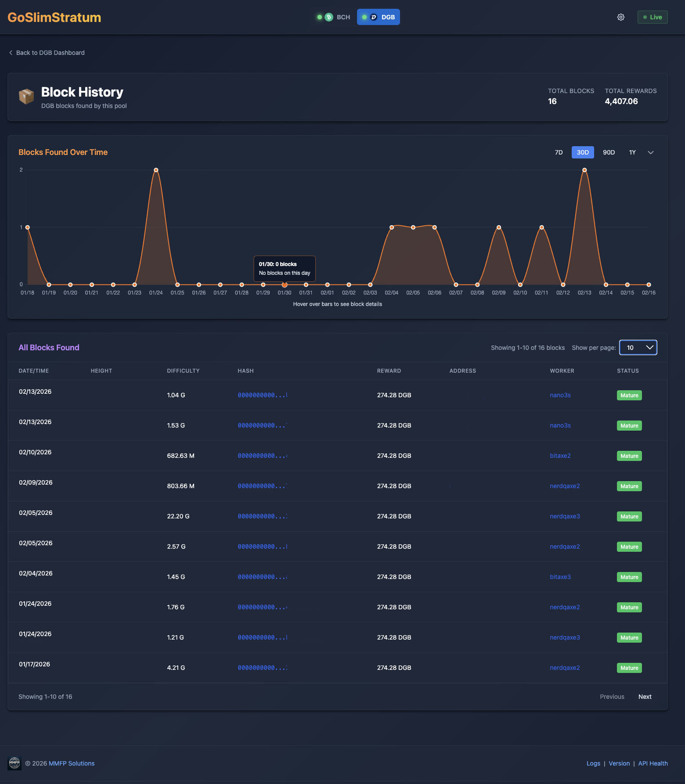Click the WORKER column header
The height and width of the screenshot is (784, 685).
[562, 371]
